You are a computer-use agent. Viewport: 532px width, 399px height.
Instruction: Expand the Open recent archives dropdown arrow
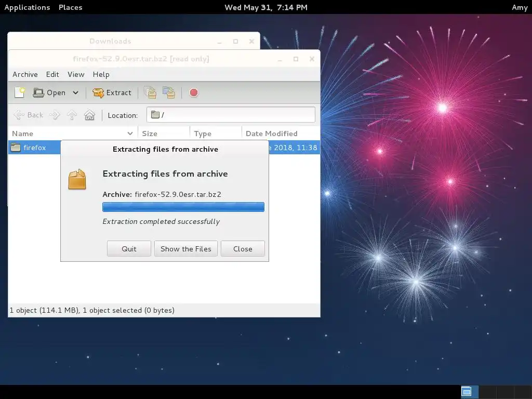pos(76,92)
